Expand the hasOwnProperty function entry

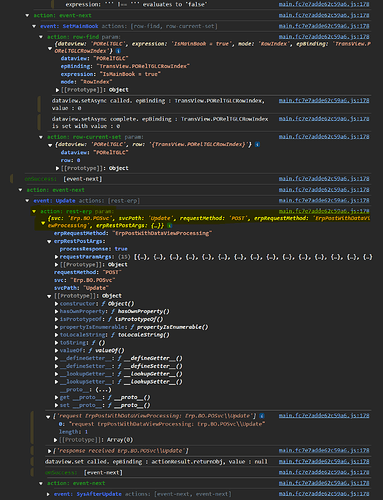(56, 311)
